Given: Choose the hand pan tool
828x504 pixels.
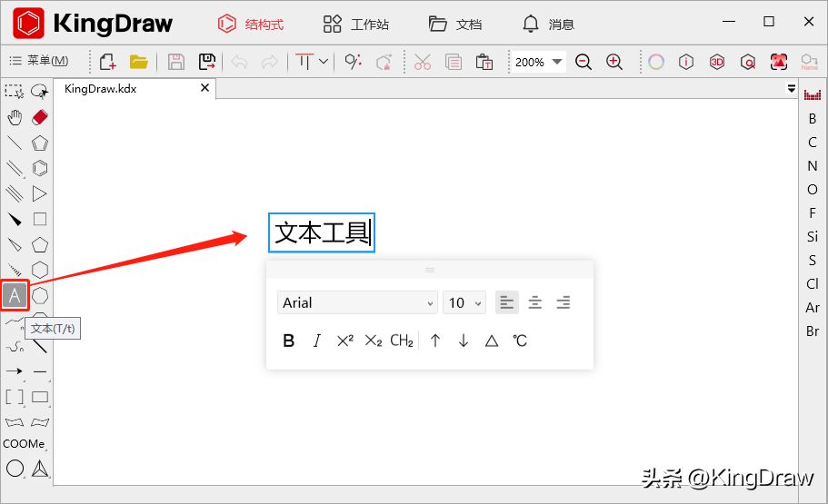Looking at the screenshot, I should 15,117.
